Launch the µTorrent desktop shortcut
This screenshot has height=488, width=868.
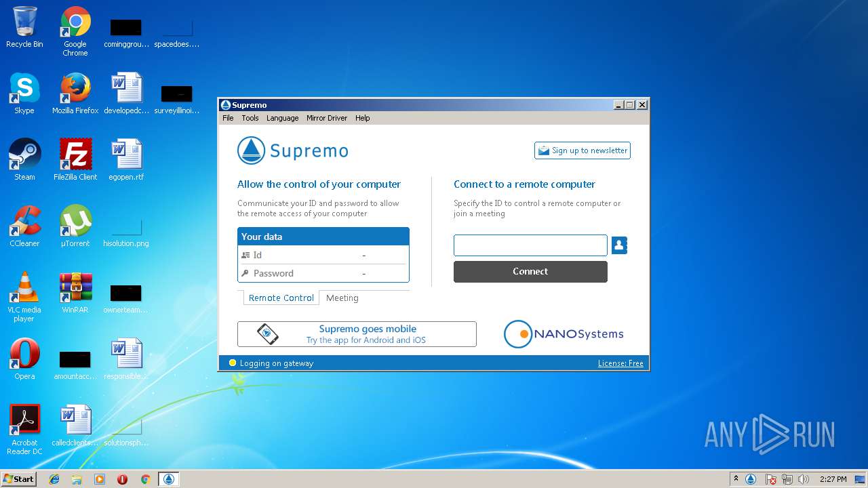click(75, 226)
